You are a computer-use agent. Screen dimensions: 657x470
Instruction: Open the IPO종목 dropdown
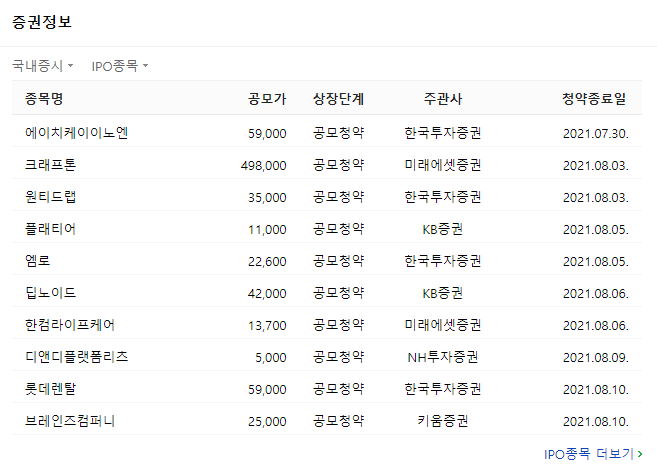(x=120, y=66)
